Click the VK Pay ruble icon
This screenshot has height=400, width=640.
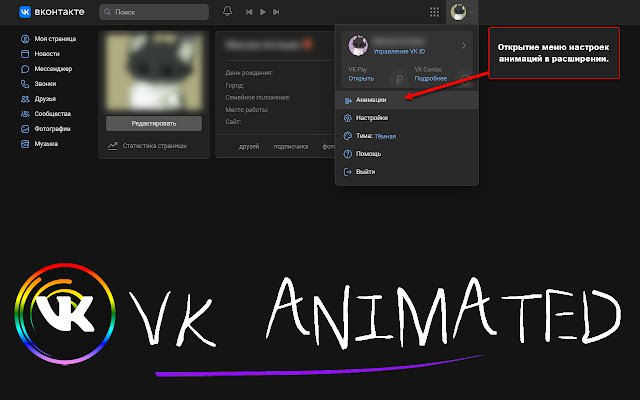[x=399, y=78]
